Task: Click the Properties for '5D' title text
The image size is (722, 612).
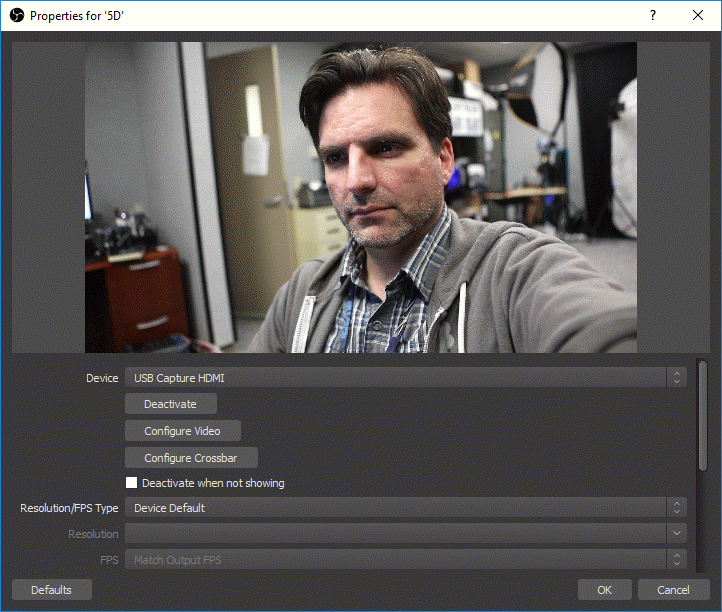Action: pos(78,16)
